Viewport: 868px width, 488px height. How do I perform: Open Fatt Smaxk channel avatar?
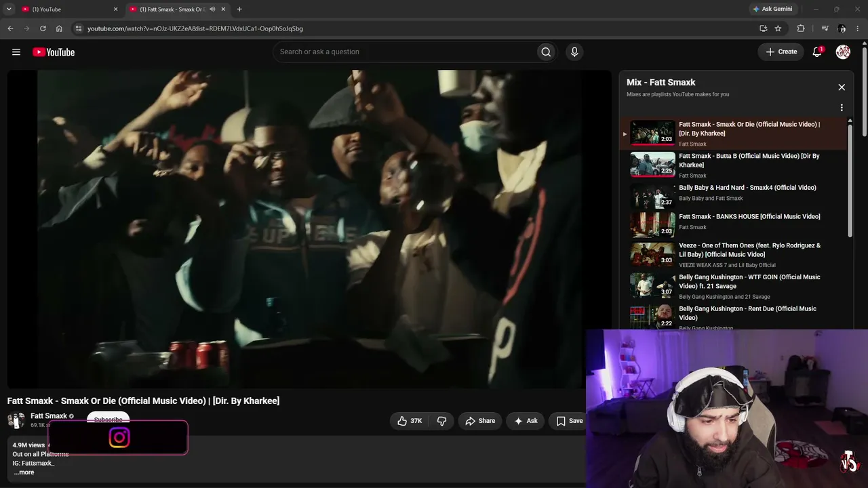coord(16,421)
